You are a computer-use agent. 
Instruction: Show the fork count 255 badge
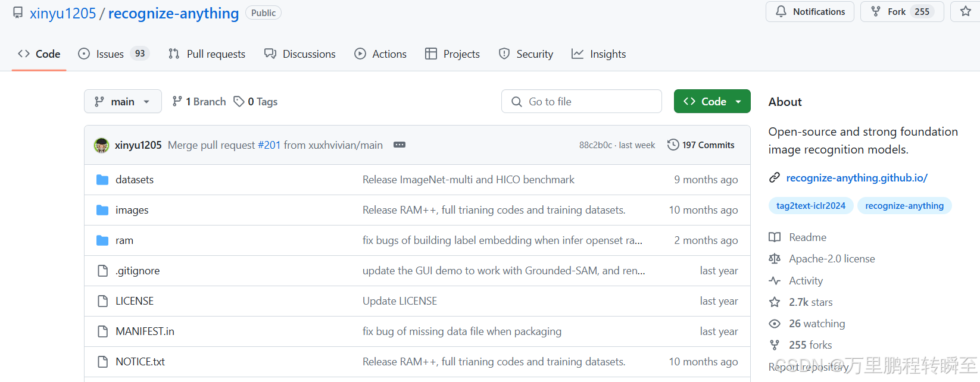click(x=922, y=12)
